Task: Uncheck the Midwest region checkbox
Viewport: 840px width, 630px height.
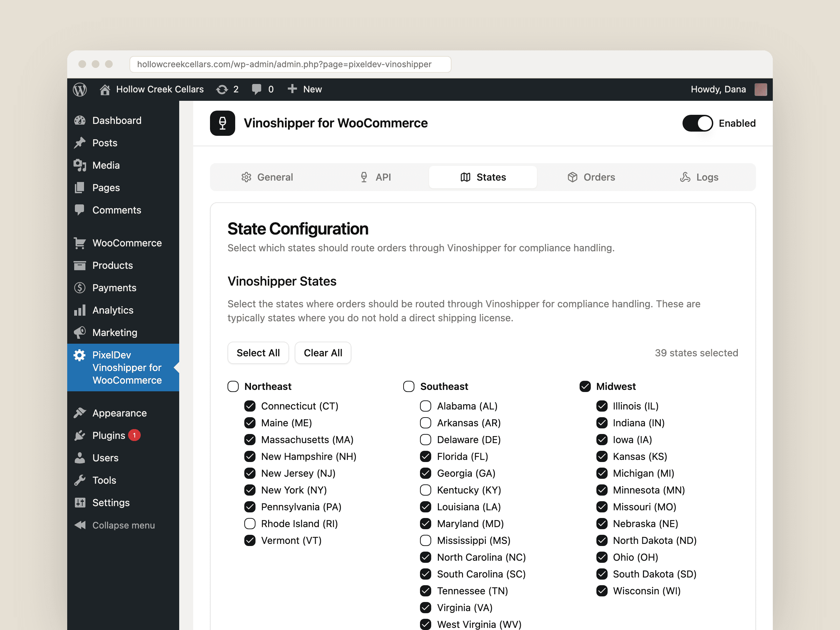Action: point(585,387)
